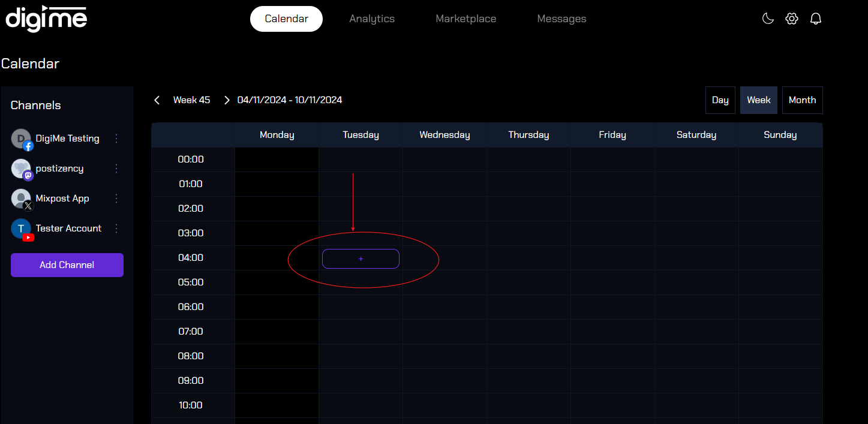Viewport: 868px width, 424px height.
Task: Select Mixpost App X channel avatar
Action: (x=22, y=199)
